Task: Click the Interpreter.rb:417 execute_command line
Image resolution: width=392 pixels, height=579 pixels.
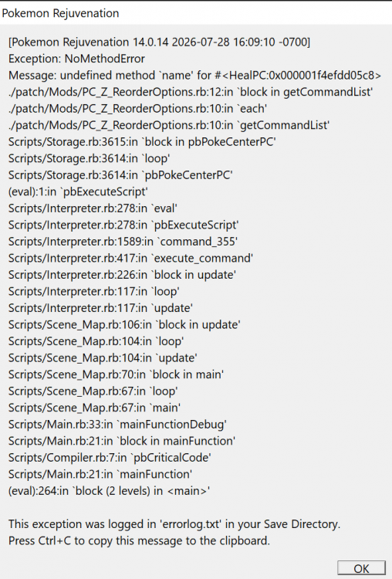Action: click(x=131, y=258)
